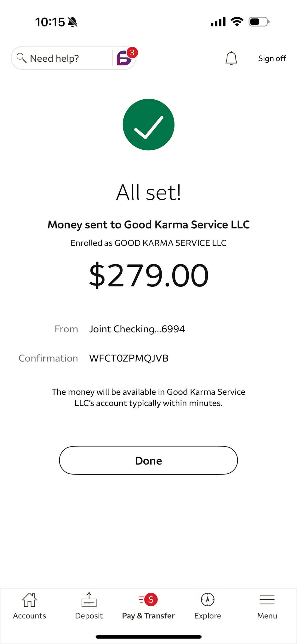Switch to the Accounts tab label
The image size is (297, 644).
[29, 616]
